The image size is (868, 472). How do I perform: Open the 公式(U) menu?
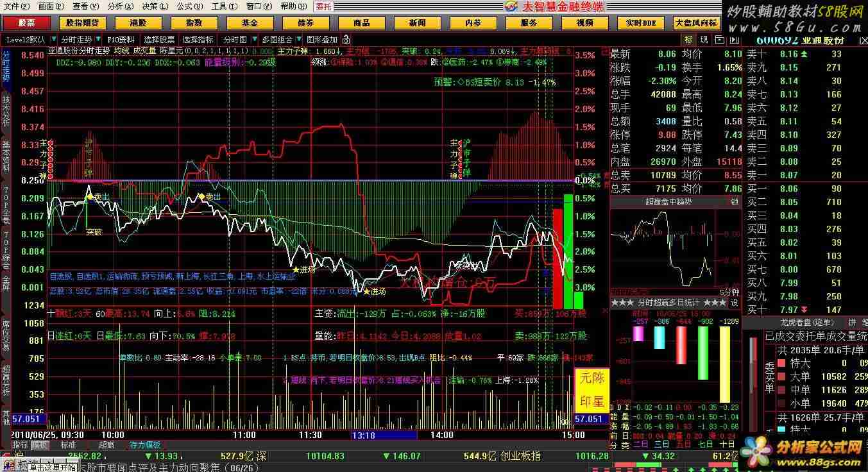pos(189,6)
